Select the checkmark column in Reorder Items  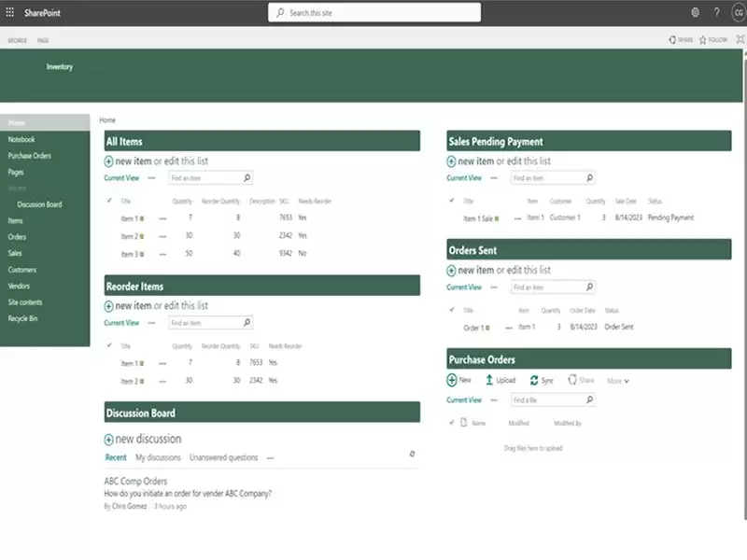(109, 344)
